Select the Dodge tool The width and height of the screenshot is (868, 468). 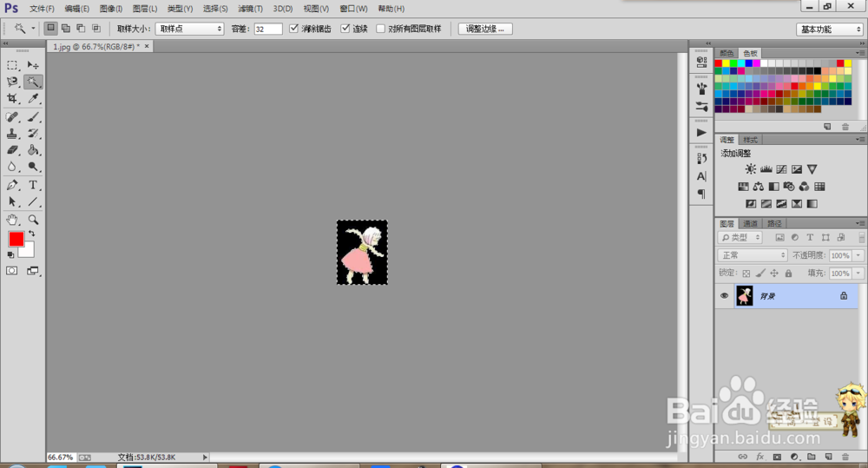coord(33,167)
